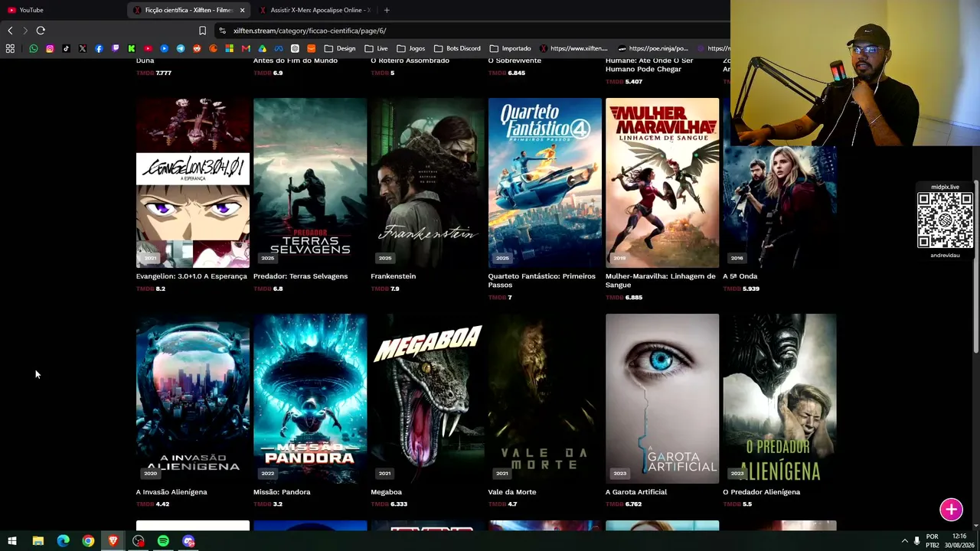The height and width of the screenshot is (551, 980).
Task: Click the Antes do Fim do Mundo title
Action: click(x=296, y=60)
